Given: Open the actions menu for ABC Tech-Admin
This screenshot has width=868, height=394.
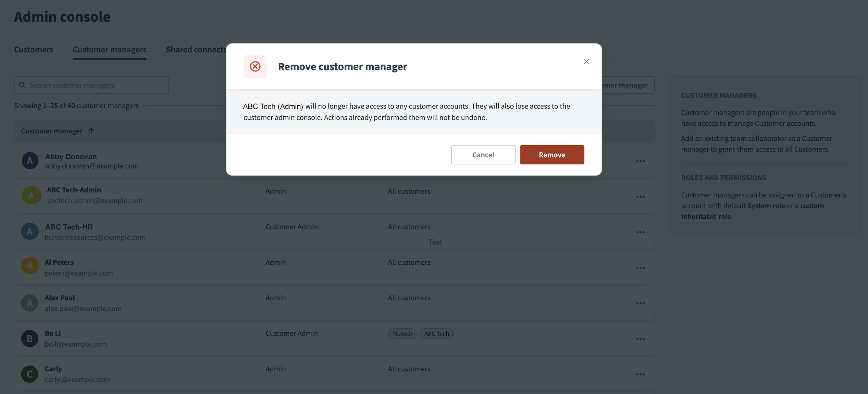Looking at the screenshot, I should point(640,196).
